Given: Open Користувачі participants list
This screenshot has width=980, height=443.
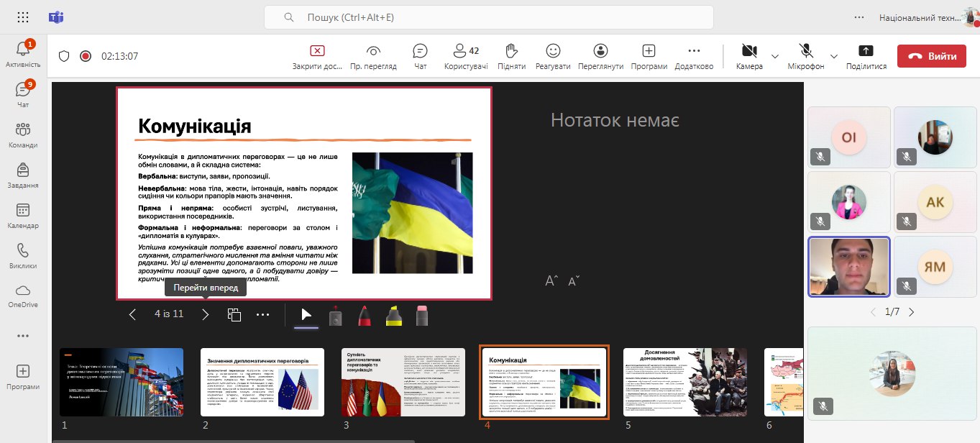Looking at the screenshot, I should click(465, 55).
